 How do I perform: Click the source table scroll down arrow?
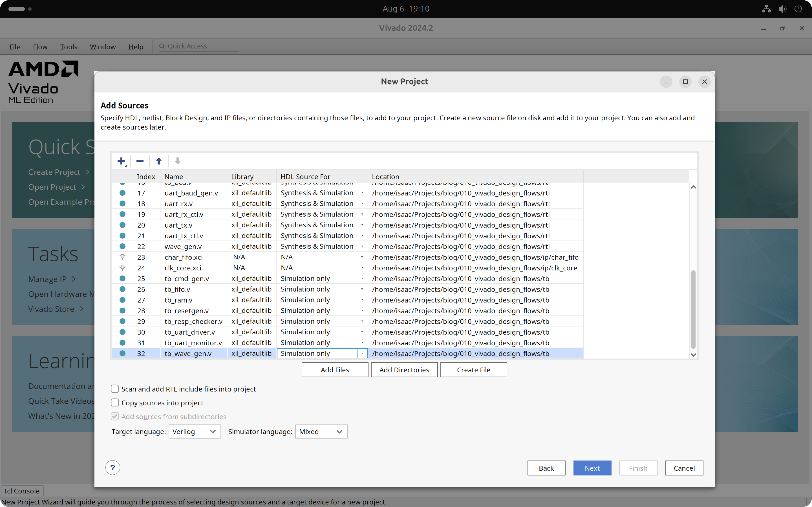[x=694, y=355]
